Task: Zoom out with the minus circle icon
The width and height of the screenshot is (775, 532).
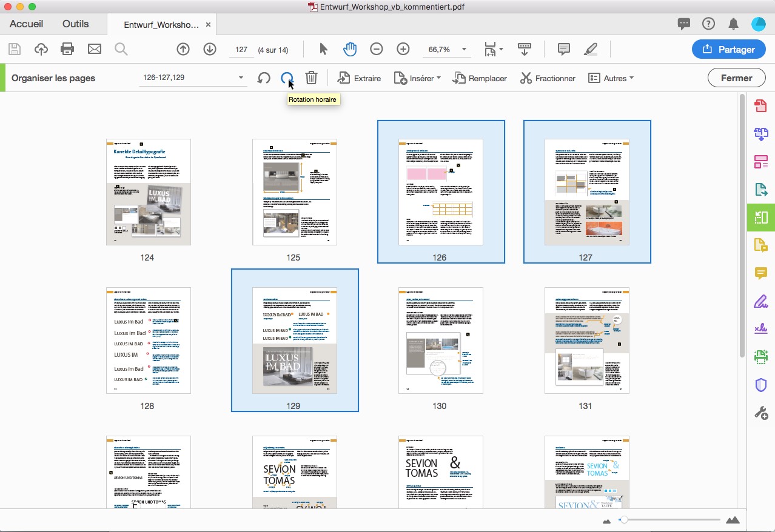Action: pos(377,50)
